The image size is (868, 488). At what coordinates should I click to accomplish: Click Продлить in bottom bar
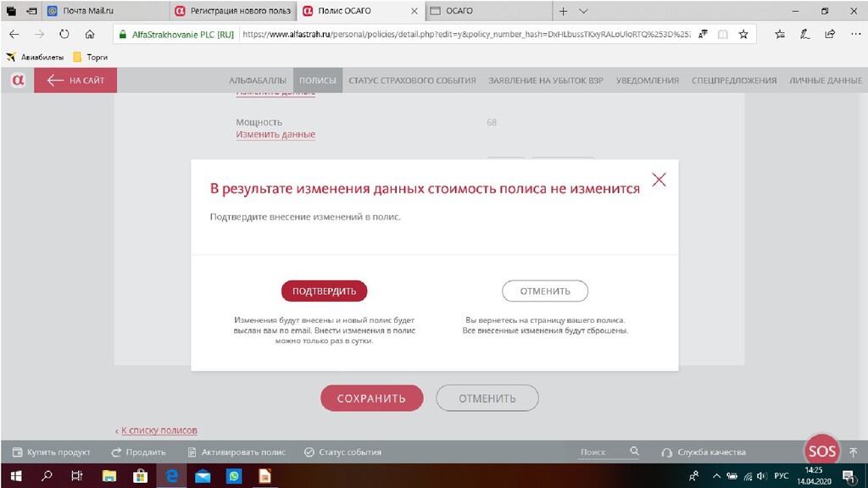pyautogui.click(x=138, y=452)
